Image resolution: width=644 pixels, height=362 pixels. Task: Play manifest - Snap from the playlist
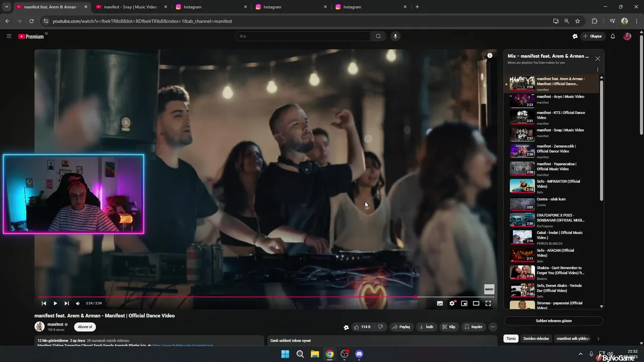pos(552,134)
